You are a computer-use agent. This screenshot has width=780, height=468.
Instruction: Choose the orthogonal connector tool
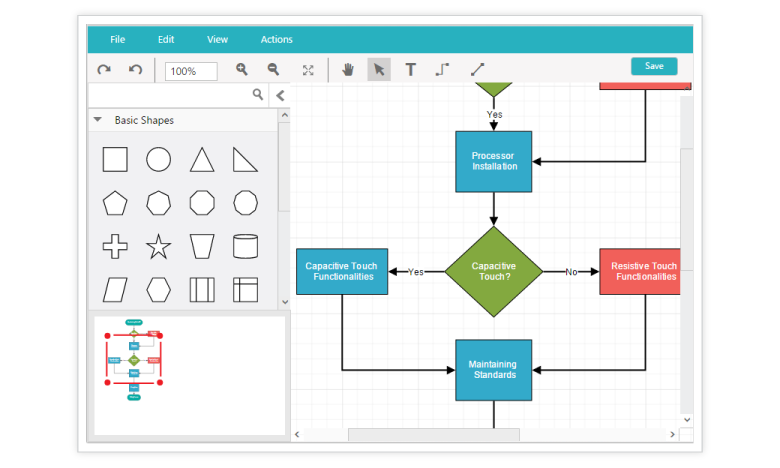(x=442, y=70)
